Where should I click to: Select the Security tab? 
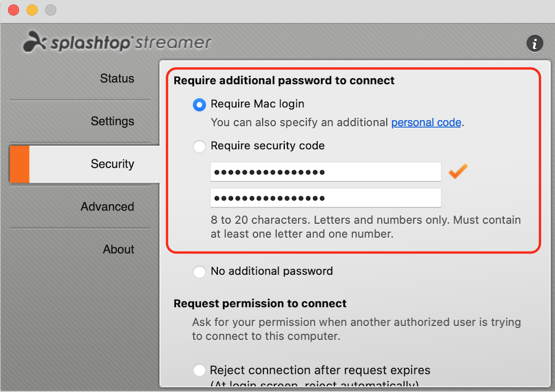[113, 164]
